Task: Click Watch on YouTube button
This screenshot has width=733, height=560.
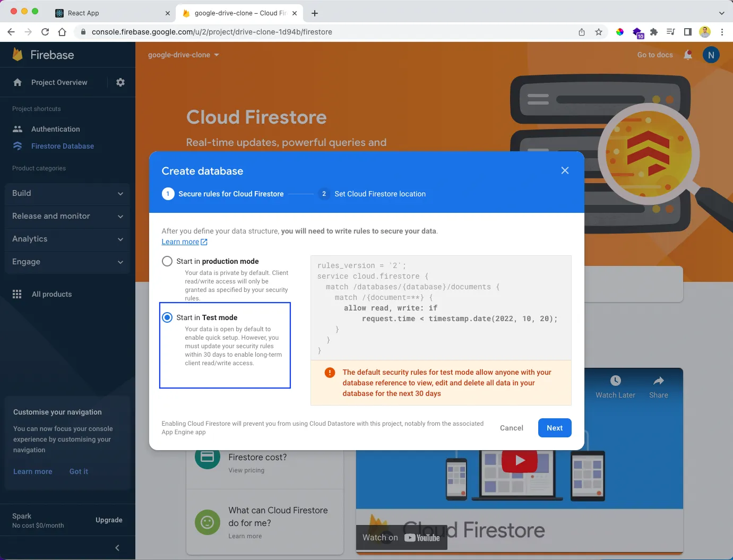Action: coord(402,538)
